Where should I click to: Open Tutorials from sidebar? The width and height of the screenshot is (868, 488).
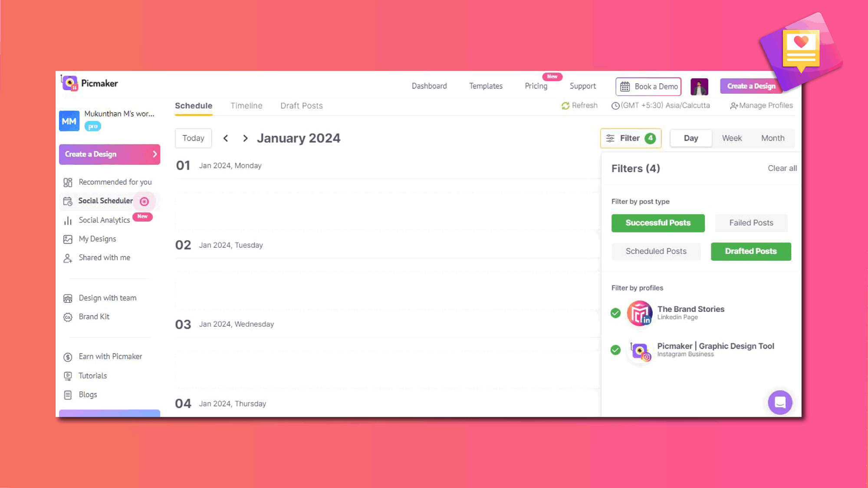click(92, 375)
